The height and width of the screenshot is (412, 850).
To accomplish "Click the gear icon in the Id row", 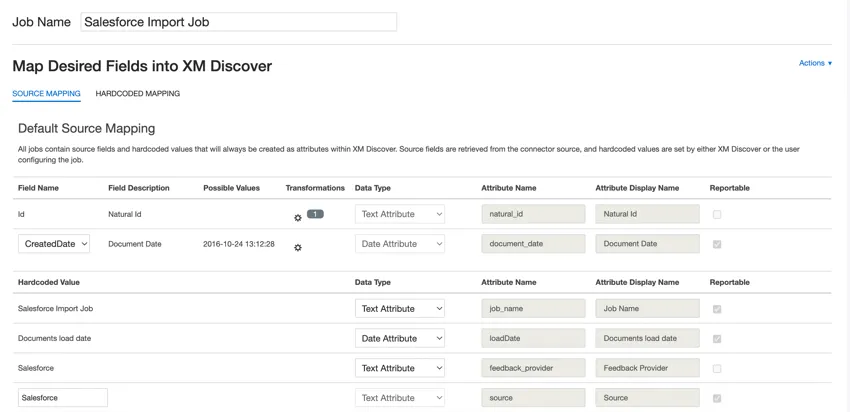I will [x=298, y=217].
